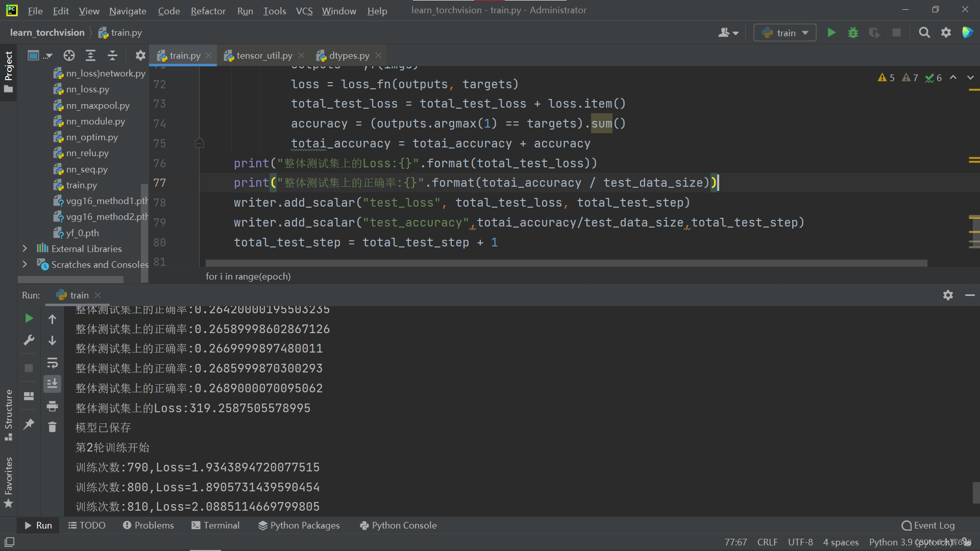Open the Terminal tool window button

tap(215, 525)
